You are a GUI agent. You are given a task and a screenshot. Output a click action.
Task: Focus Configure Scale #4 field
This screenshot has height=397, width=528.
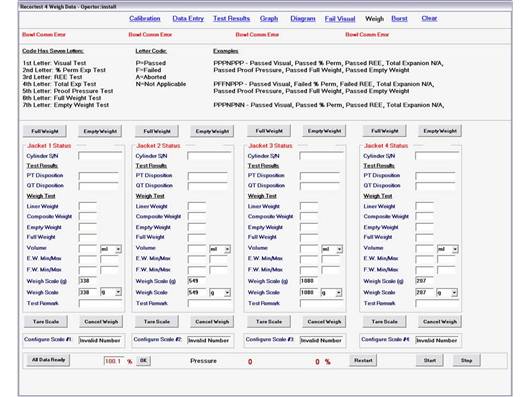point(437,340)
